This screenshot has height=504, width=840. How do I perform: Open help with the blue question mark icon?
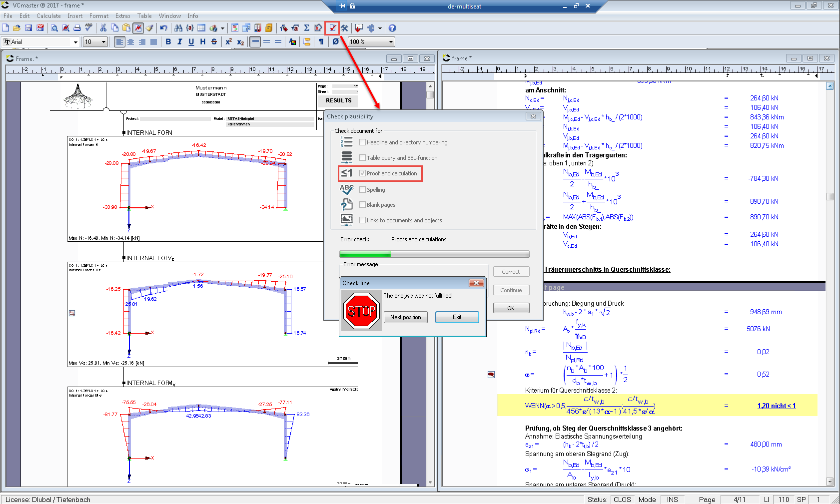(x=392, y=28)
